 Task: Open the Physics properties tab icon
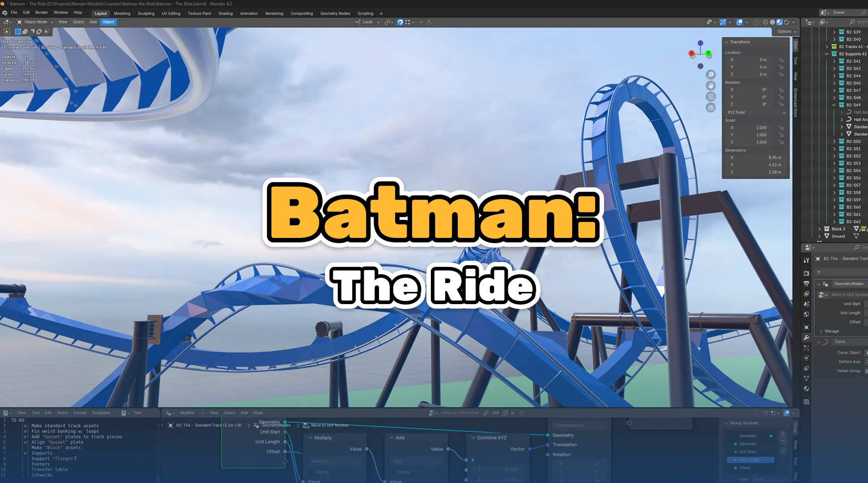click(806, 358)
